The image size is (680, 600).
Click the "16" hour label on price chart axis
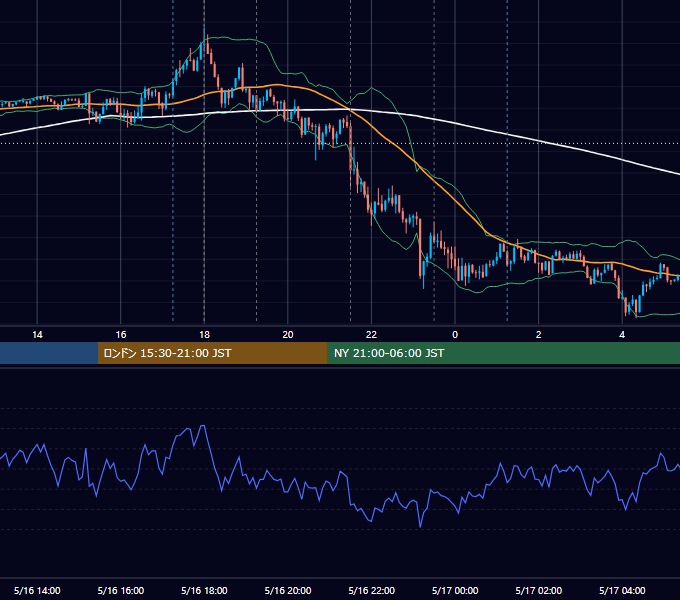[x=121, y=335]
